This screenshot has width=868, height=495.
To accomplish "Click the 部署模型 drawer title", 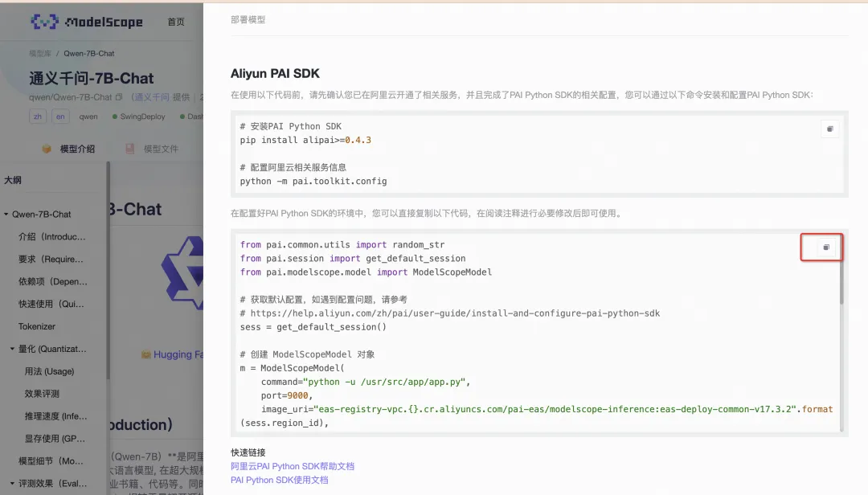I will pyautogui.click(x=248, y=20).
